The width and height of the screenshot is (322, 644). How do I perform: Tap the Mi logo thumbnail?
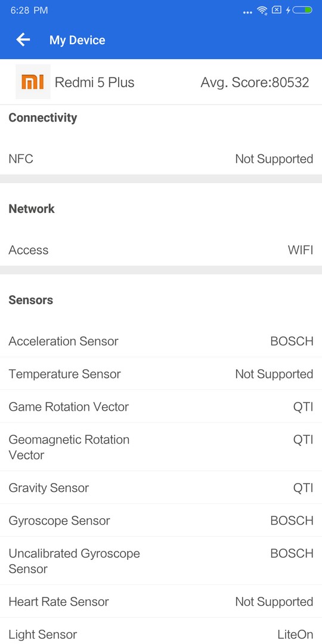click(x=33, y=81)
